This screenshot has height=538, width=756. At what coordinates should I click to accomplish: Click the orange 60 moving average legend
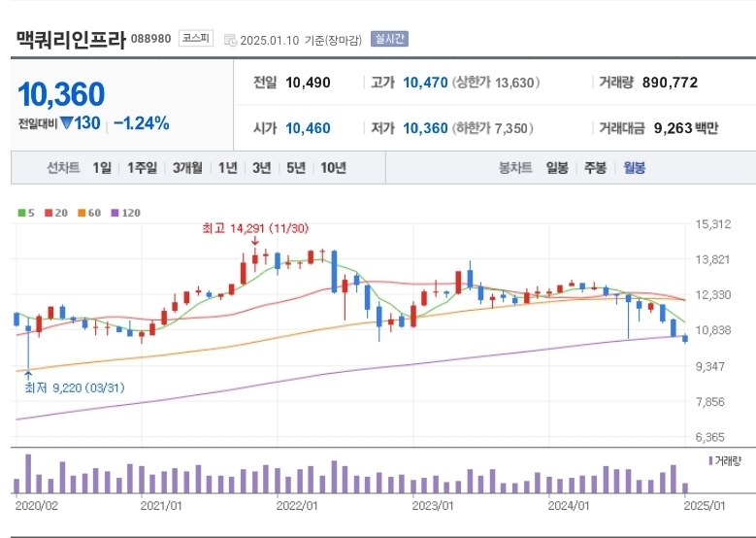[89, 213]
